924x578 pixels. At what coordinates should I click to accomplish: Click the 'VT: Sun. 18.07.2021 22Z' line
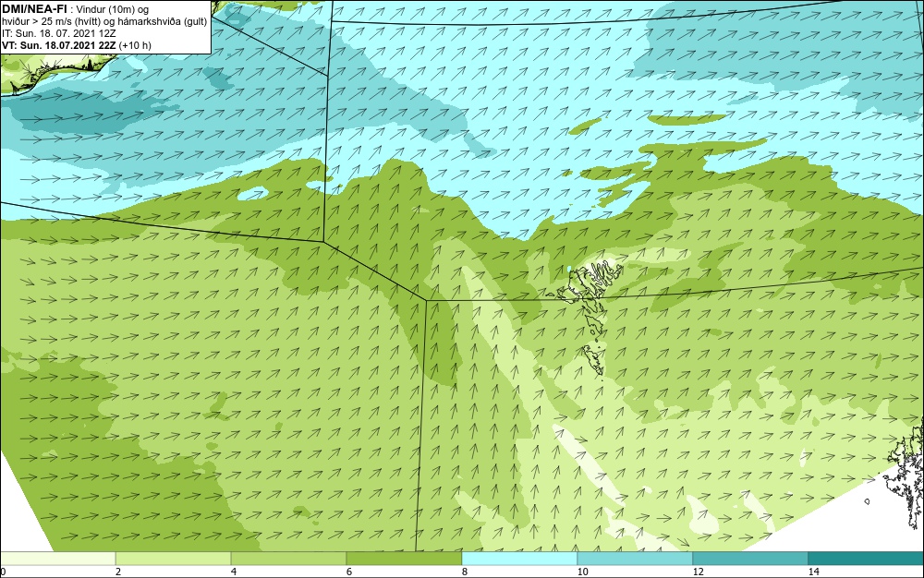[77, 45]
